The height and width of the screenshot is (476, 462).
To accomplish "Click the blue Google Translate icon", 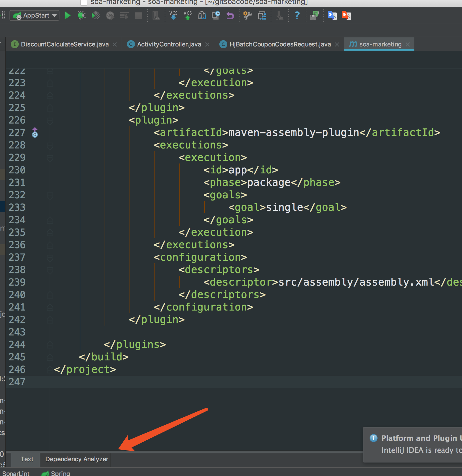I will 332,15.
